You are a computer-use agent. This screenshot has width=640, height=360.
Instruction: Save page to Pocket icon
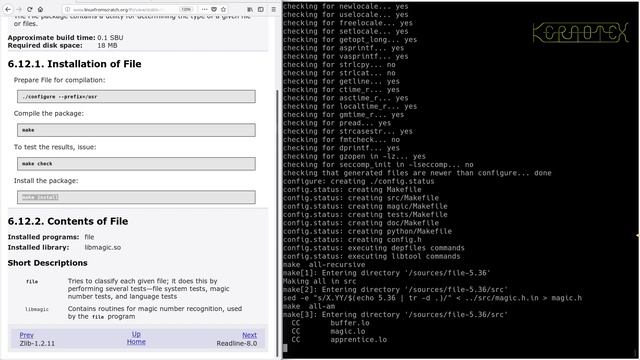click(x=214, y=9)
